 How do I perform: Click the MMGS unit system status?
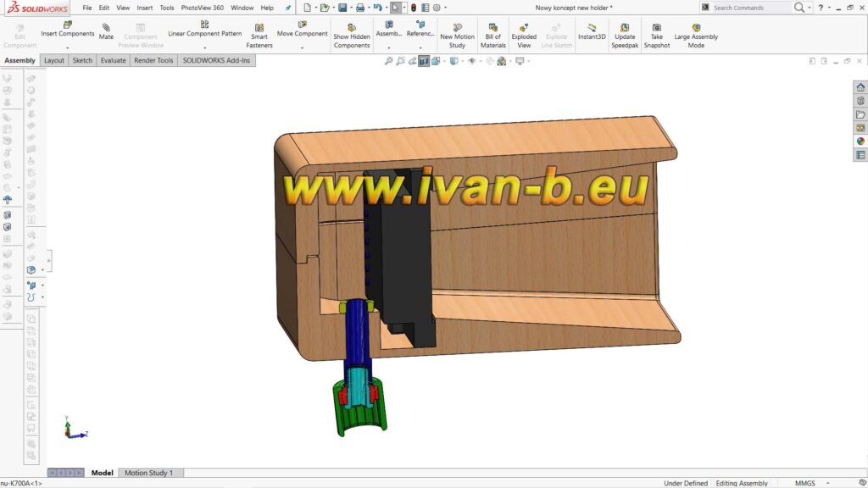805,483
